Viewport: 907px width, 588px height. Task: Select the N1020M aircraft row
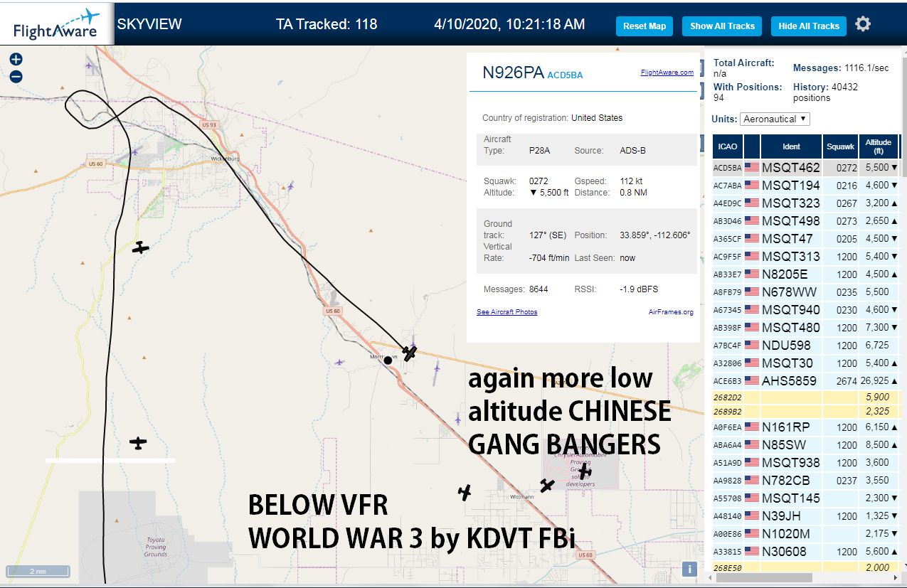click(x=807, y=534)
